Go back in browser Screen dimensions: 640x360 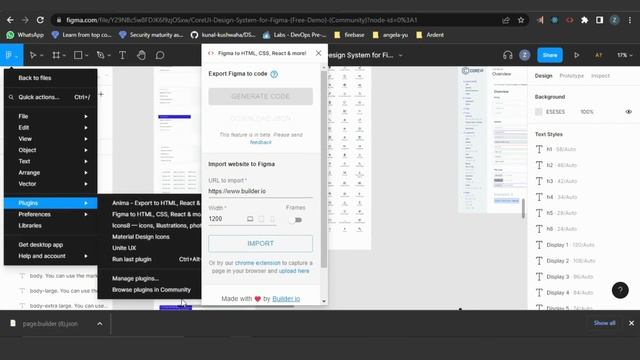(10, 20)
